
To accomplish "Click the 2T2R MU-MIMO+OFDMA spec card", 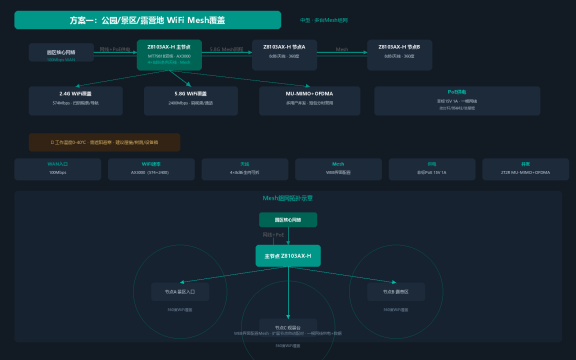I will point(525,169).
